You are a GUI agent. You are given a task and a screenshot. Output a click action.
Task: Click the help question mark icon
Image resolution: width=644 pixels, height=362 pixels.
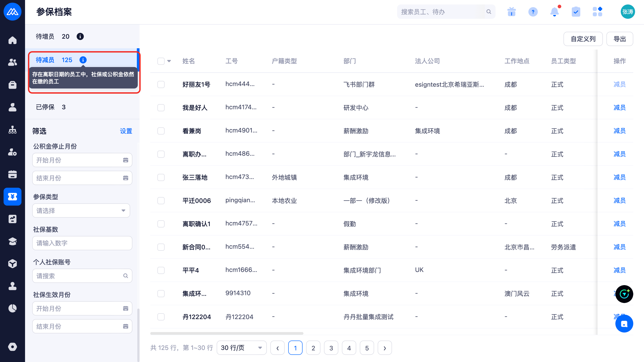point(533,12)
